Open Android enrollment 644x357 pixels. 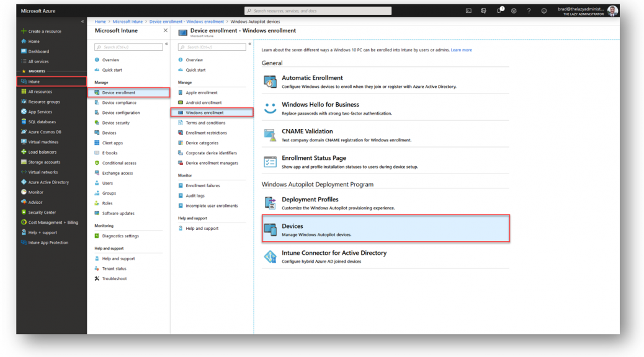tap(203, 103)
